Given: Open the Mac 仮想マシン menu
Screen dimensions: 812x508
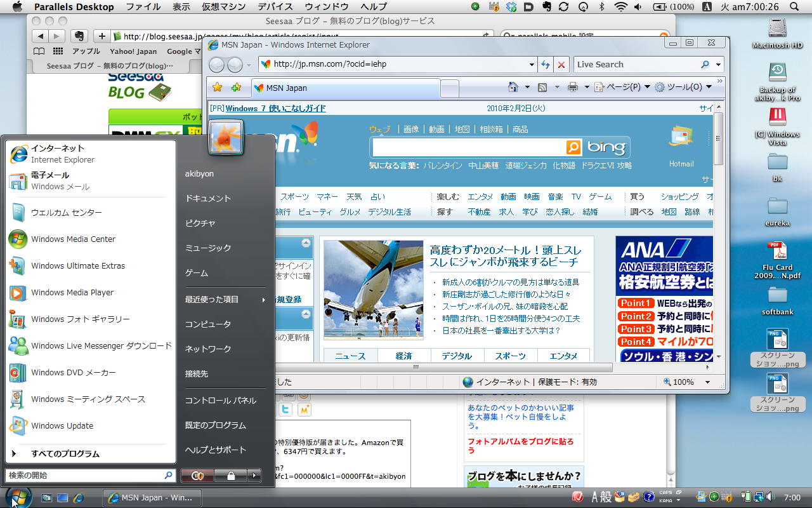Looking at the screenshot, I should [x=223, y=7].
